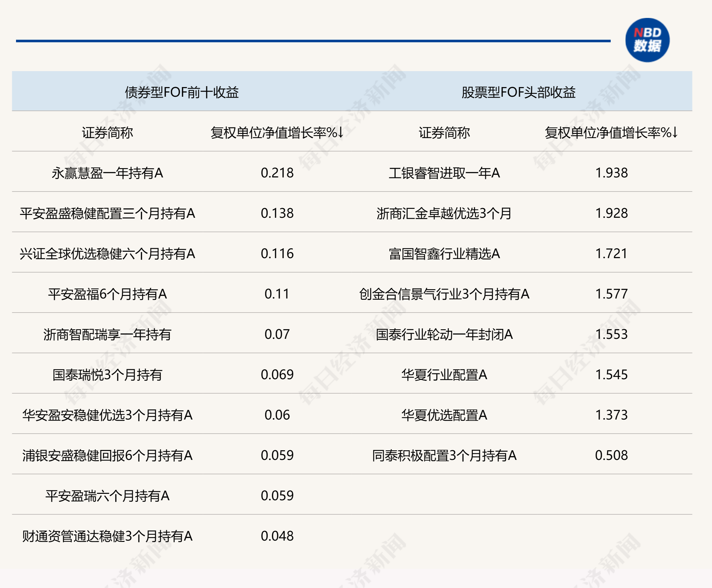The image size is (712, 588).
Task: Click the value 0.508
Action: coord(611,455)
